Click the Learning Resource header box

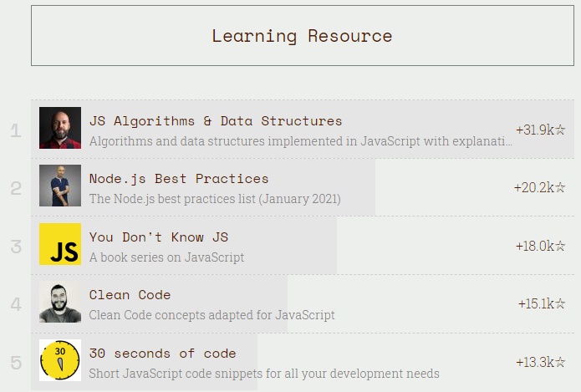[x=302, y=36]
